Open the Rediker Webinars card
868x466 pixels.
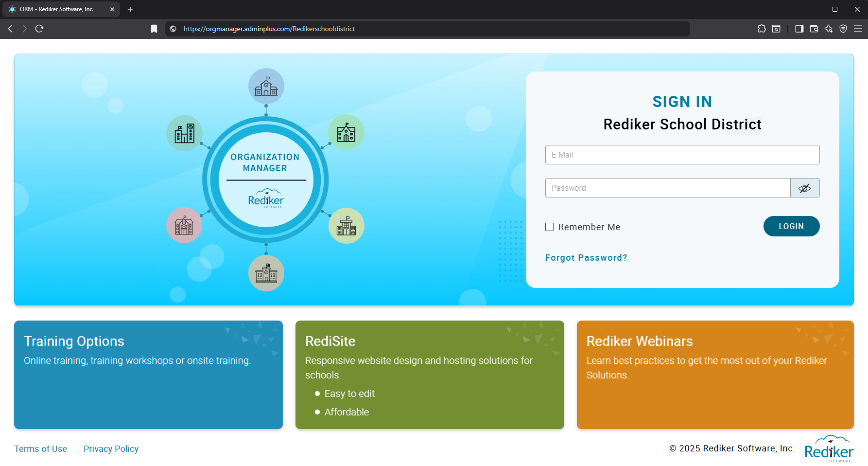click(x=715, y=375)
